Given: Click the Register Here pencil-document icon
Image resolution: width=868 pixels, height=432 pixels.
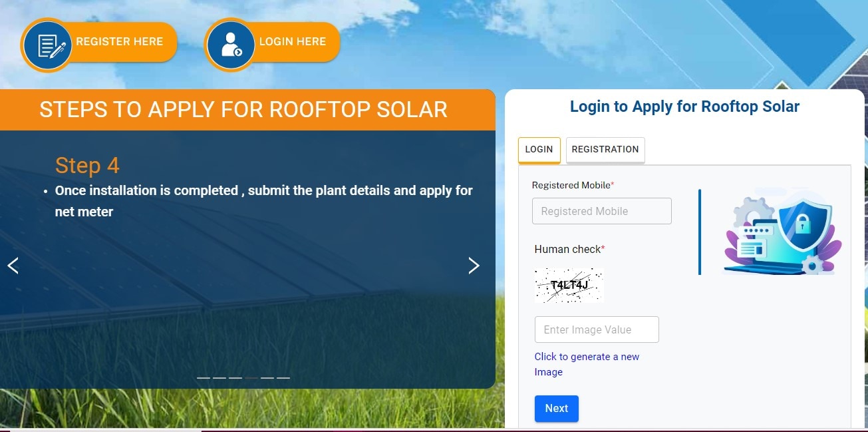Looking at the screenshot, I should click(47, 44).
